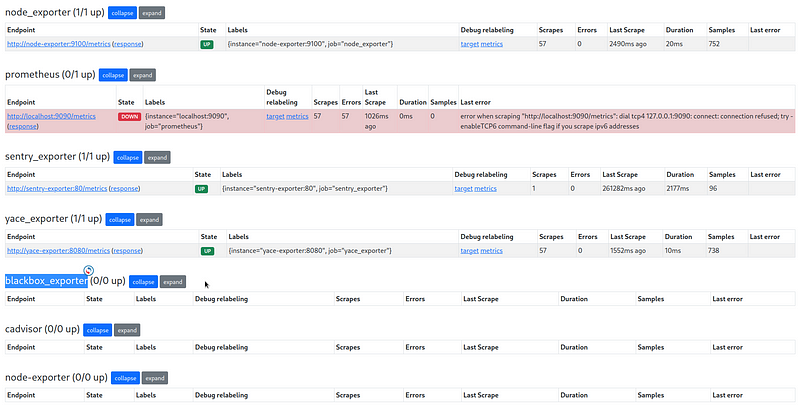Click the sentry_exporter (1/1 up) heading

point(57,157)
